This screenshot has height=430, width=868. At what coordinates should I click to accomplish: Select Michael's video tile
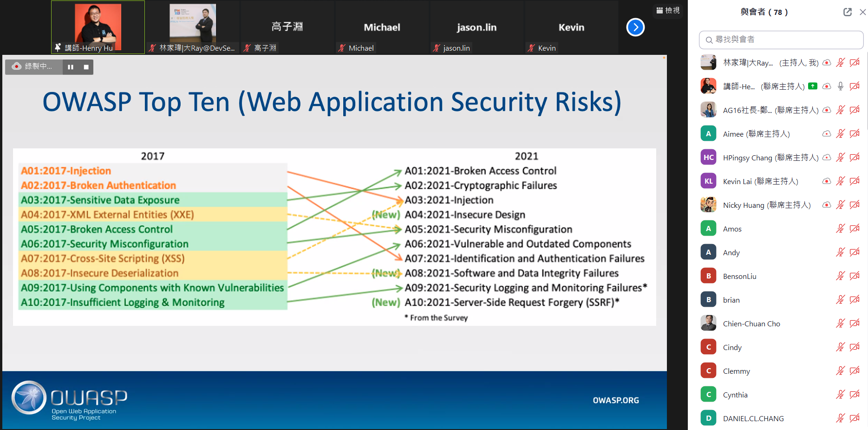pos(382,27)
